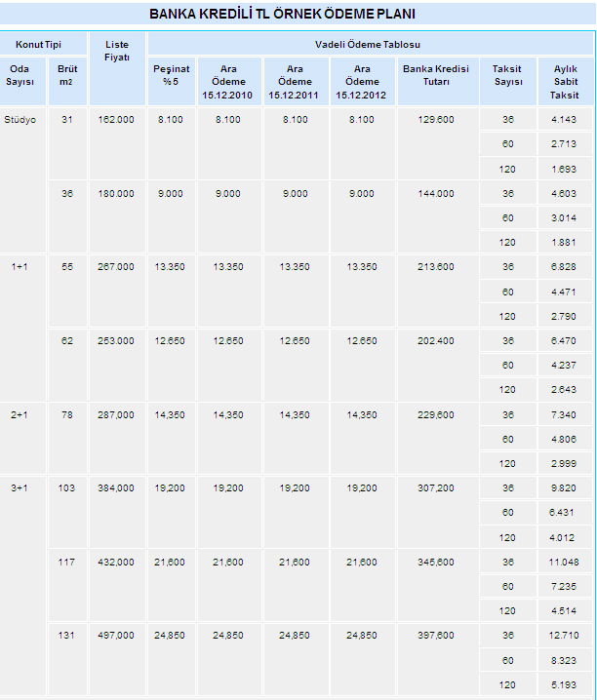Click the Liste Fiyatı column header
The width and height of the screenshot is (597, 700).
[116, 51]
